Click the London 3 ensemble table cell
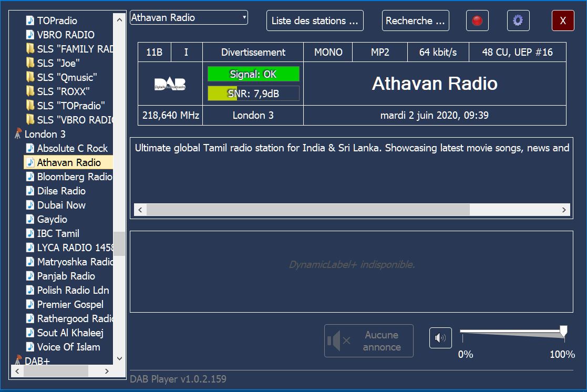 (253, 115)
